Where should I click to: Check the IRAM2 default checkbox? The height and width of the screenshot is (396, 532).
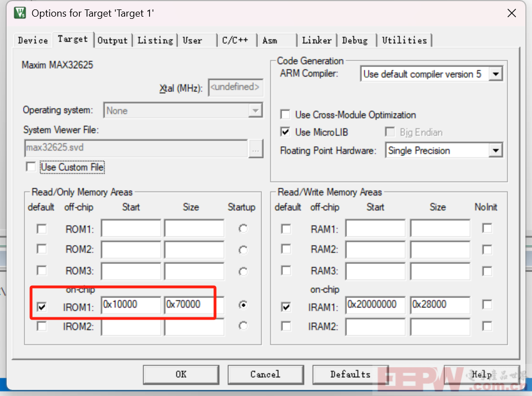pyautogui.click(x=286, y=326)
